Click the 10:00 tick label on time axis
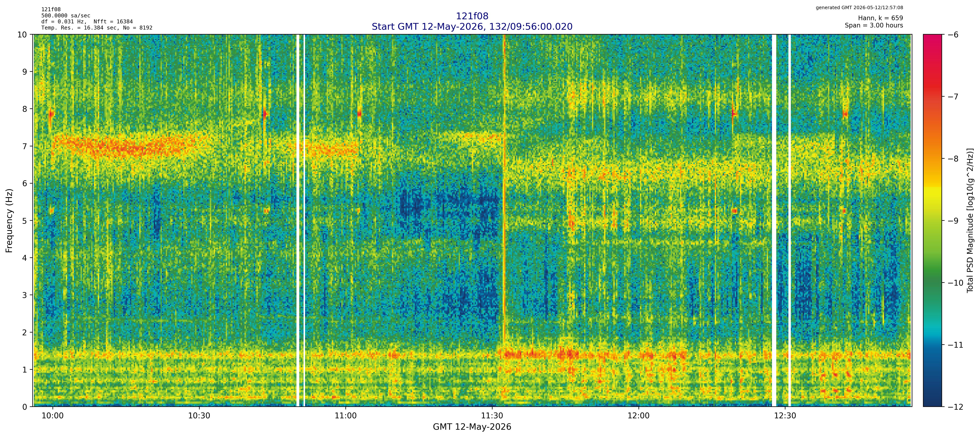This screenshot has height=437, width=980. pyautogui.click(x=53, y=416)
